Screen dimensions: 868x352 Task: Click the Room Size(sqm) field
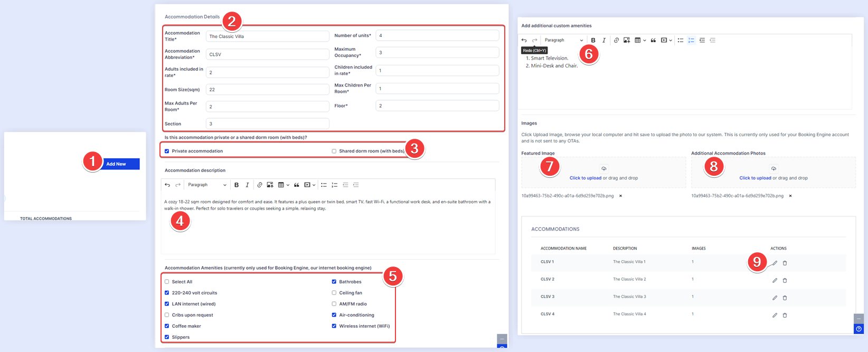point(267,90)
